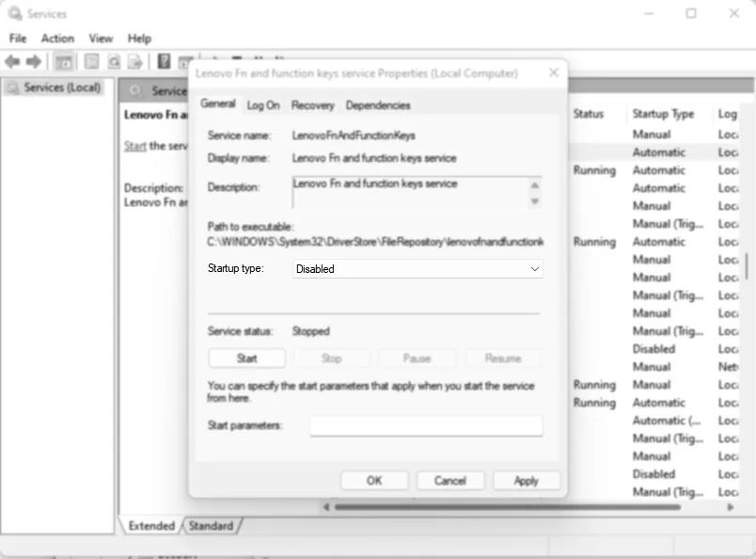Screen dimensions: 756x559
Task: Click the Apply button
Action: click(526, 480)
